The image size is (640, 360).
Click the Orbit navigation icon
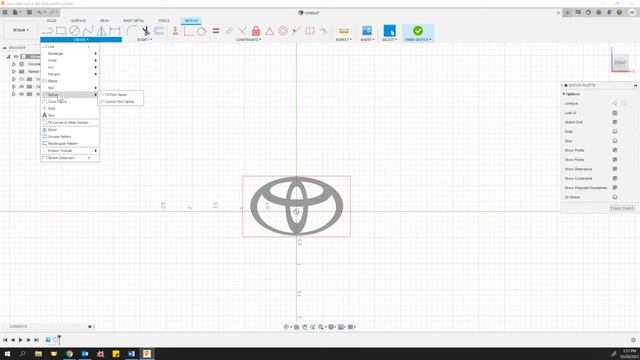(286, 327)
